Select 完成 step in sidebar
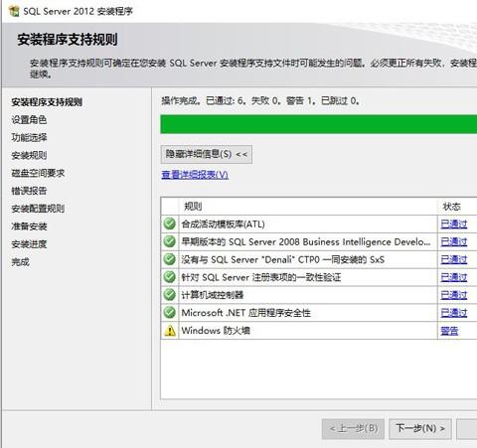 21,262
